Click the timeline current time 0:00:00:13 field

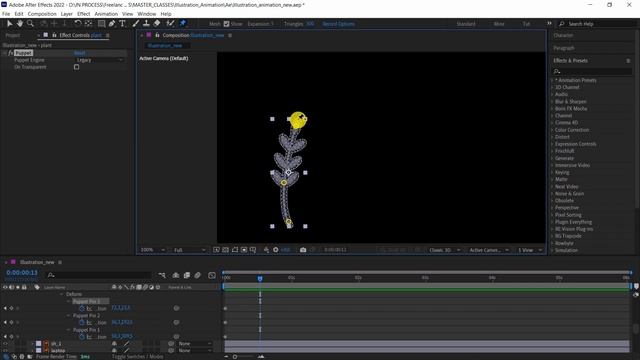click(22, 273)
